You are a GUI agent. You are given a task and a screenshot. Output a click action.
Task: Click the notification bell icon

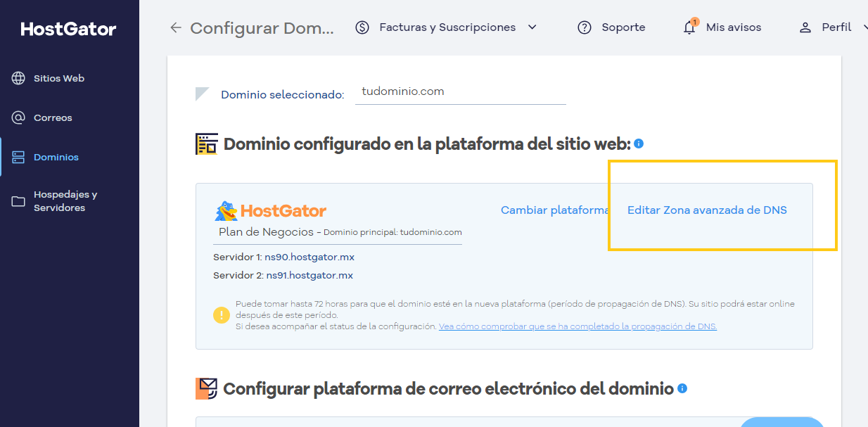[690, 27]
